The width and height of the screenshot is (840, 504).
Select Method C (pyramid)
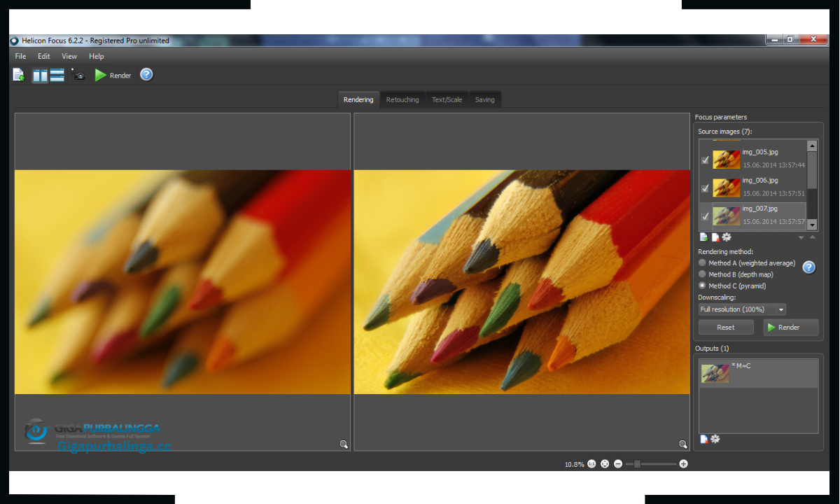coord(732,286)
